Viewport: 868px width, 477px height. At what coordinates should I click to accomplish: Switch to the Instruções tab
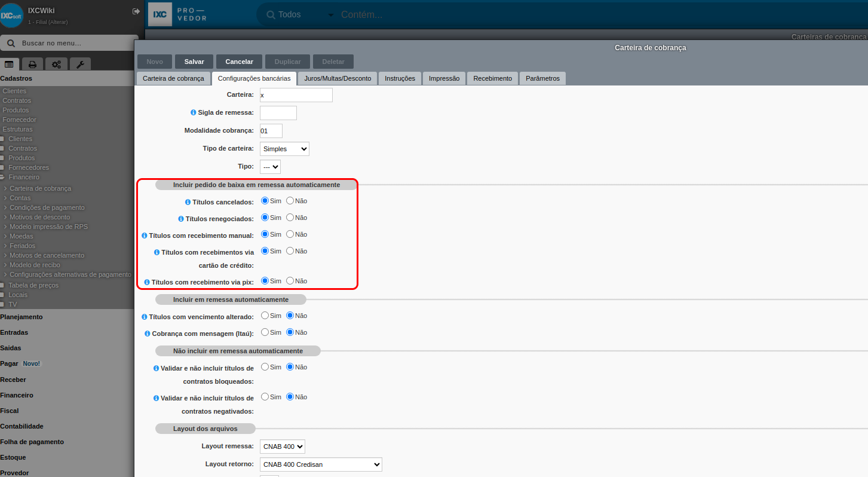click(x=400, y=78)
